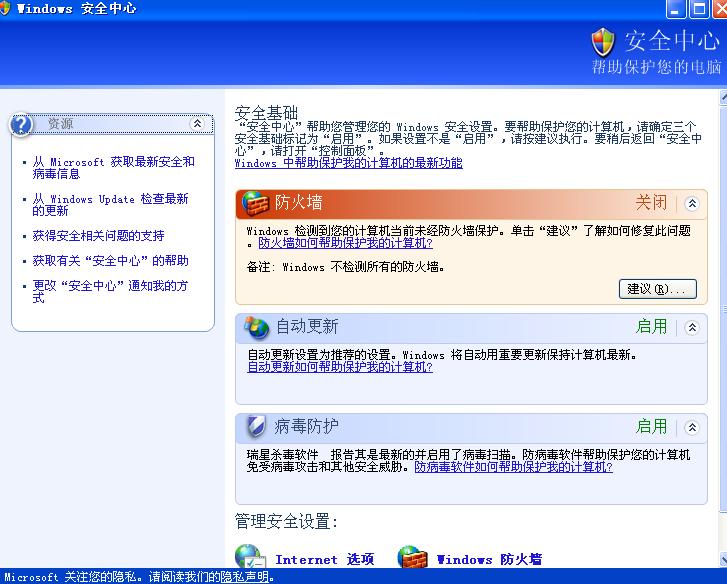Collapse the 自动更新 section chevron
The width and height of the screenshot is (727, 584).
692,328
